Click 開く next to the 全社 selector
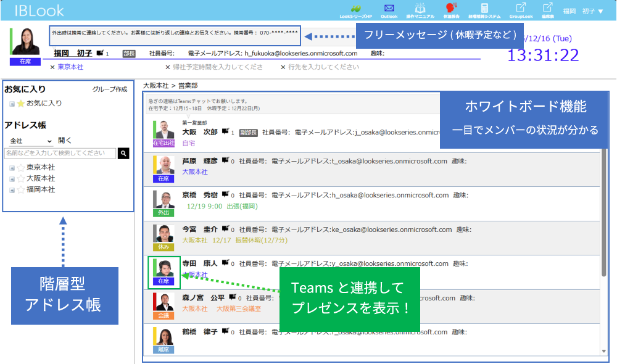The width and height of the screenshot is (617, 364). [x=65, y=141]
